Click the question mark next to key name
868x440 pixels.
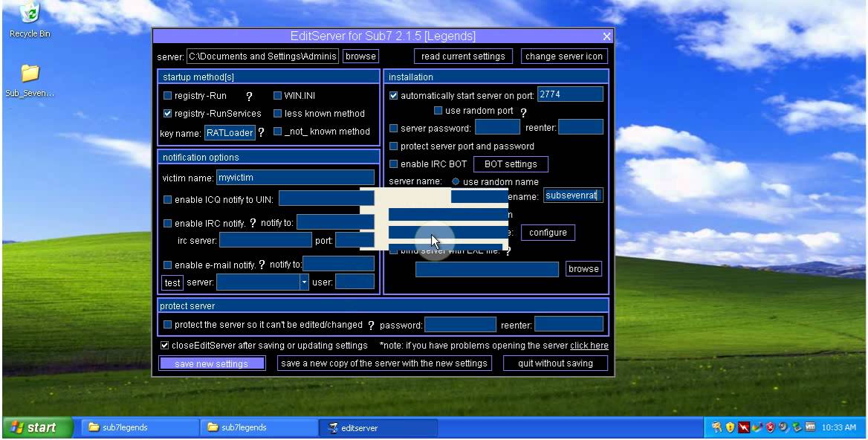tap(262, 132)
